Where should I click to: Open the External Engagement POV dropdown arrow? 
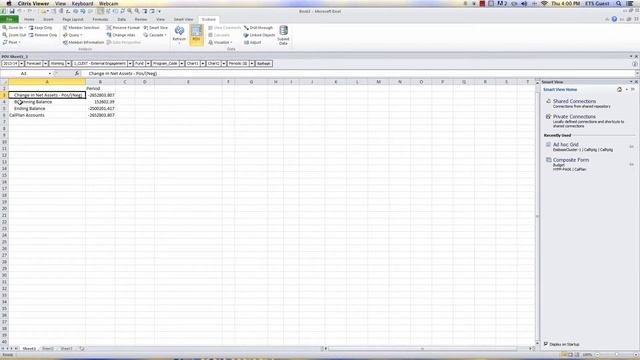point(130,64)
